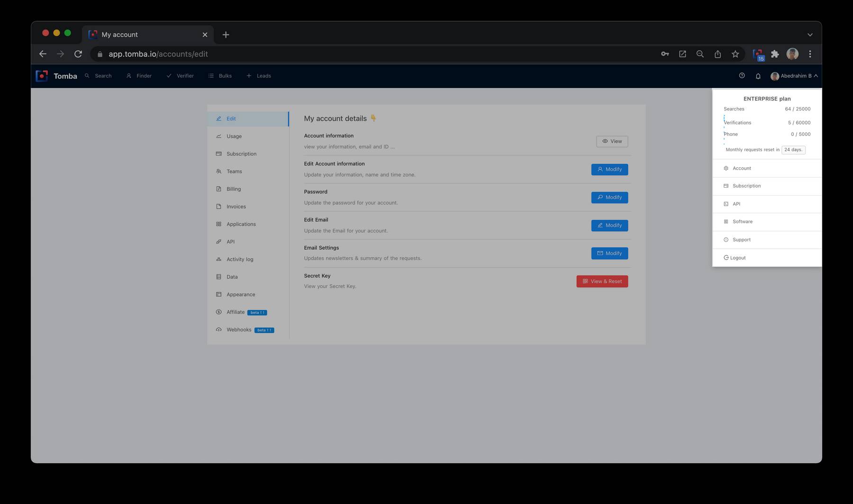The image size is (853, 504).
Task: Open Appearance in account sidebar
Action: click(248, 295)
